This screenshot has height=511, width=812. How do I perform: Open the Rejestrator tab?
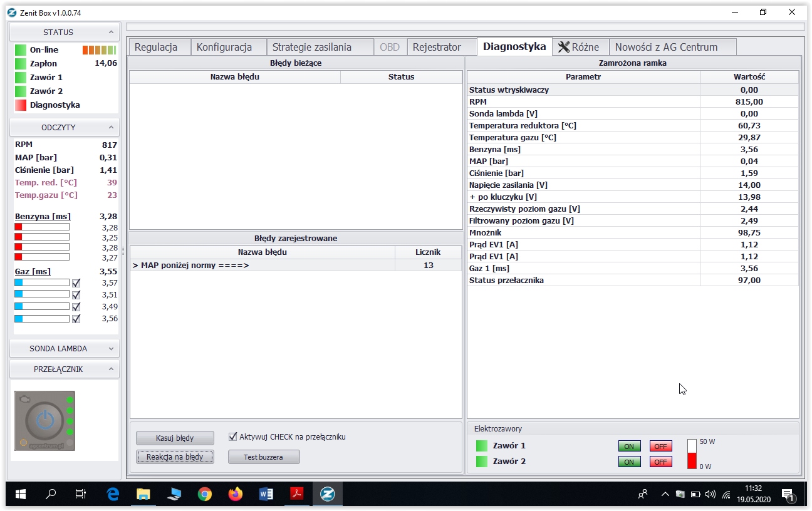click(x=442, y=47)
